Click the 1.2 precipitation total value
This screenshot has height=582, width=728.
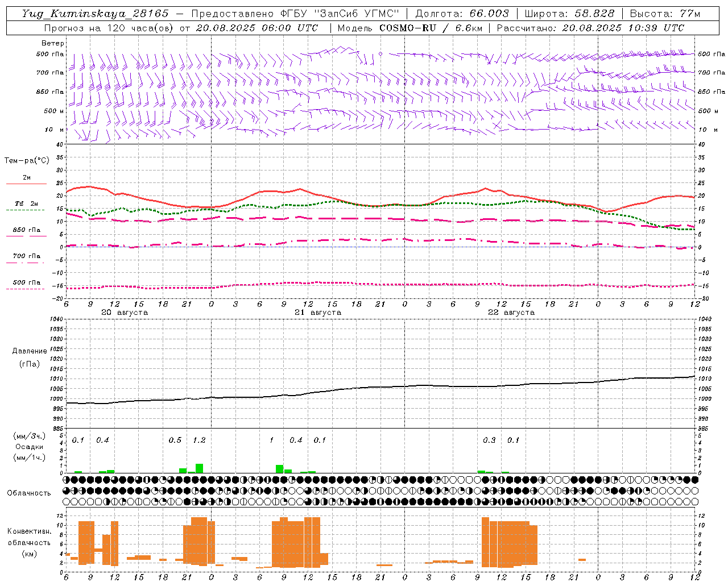pos(199,440)
